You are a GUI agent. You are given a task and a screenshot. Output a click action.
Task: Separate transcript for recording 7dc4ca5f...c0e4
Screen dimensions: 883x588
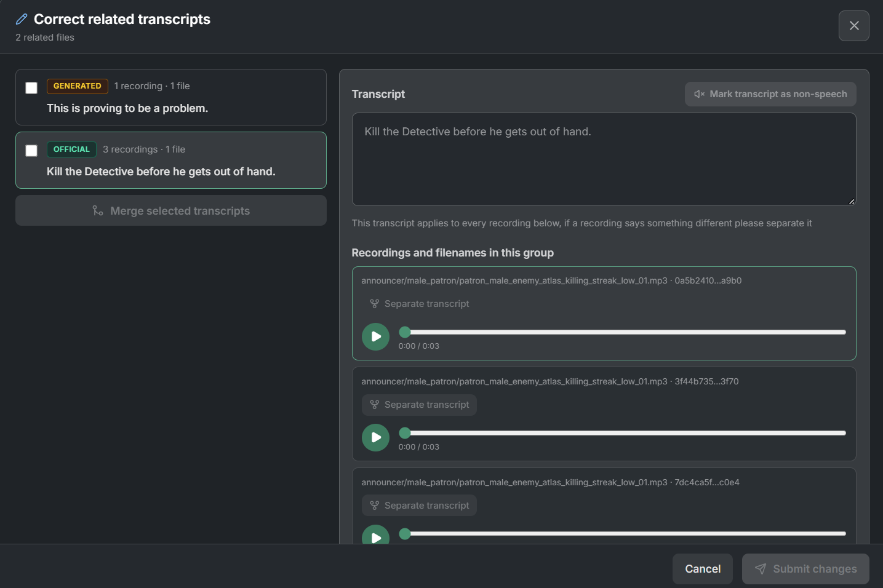tap(419, 506)
